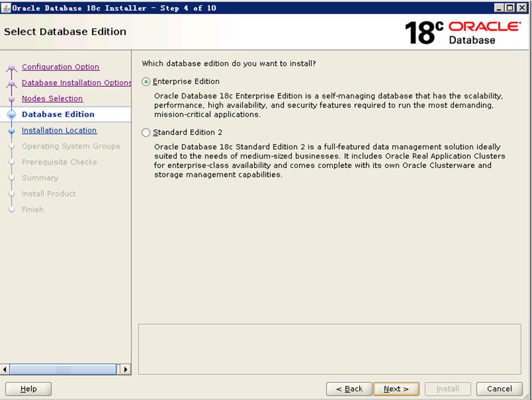This screenshot has height=400, width=532.
Task: Click the Install Product step text
Action: pyautogui.click(x=49, y=194)
